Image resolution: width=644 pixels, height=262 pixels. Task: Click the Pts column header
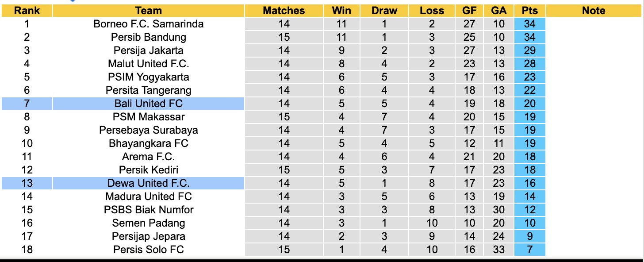point(529,11)
